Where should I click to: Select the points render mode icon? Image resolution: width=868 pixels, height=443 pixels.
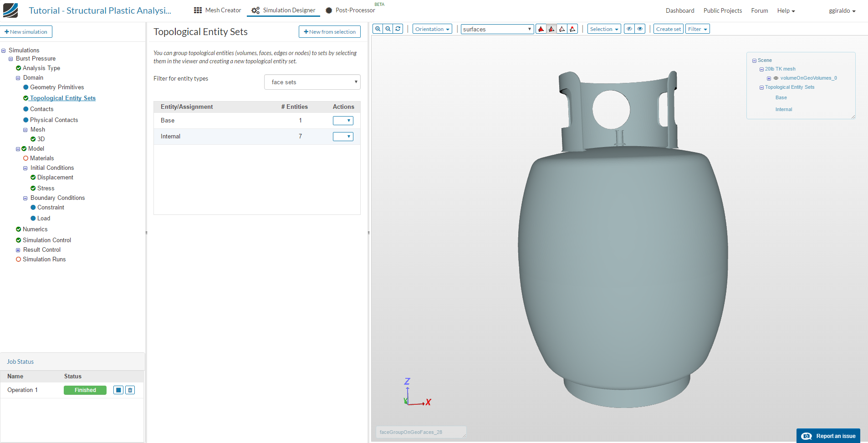click(572, 29)
